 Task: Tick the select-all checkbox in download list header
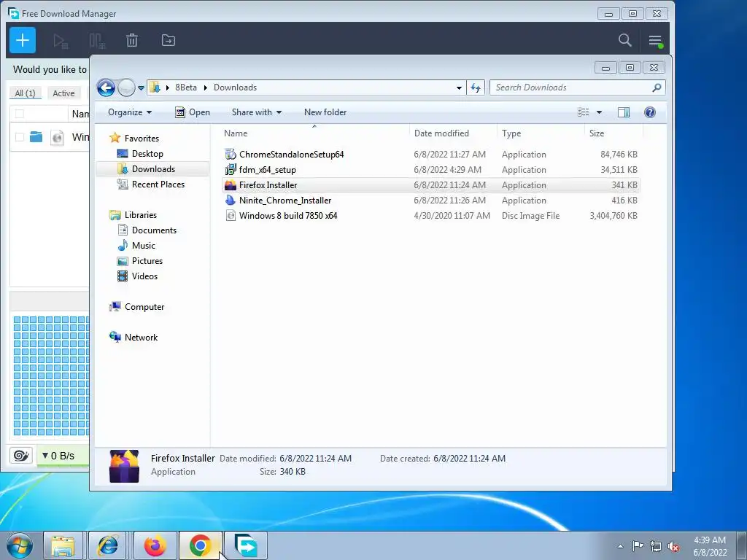19,114
